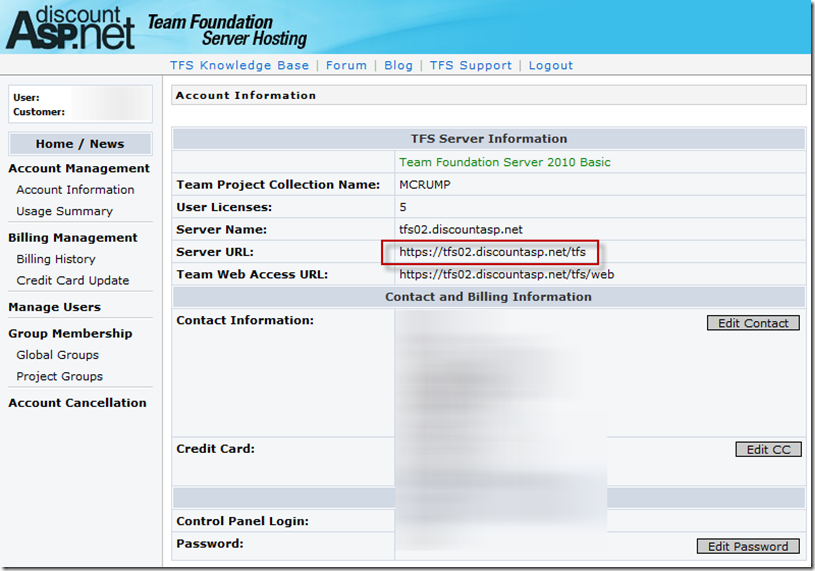815x571 pixels.
Task: Click the User Licenses value 5
Action: click(x=403, y=207)
